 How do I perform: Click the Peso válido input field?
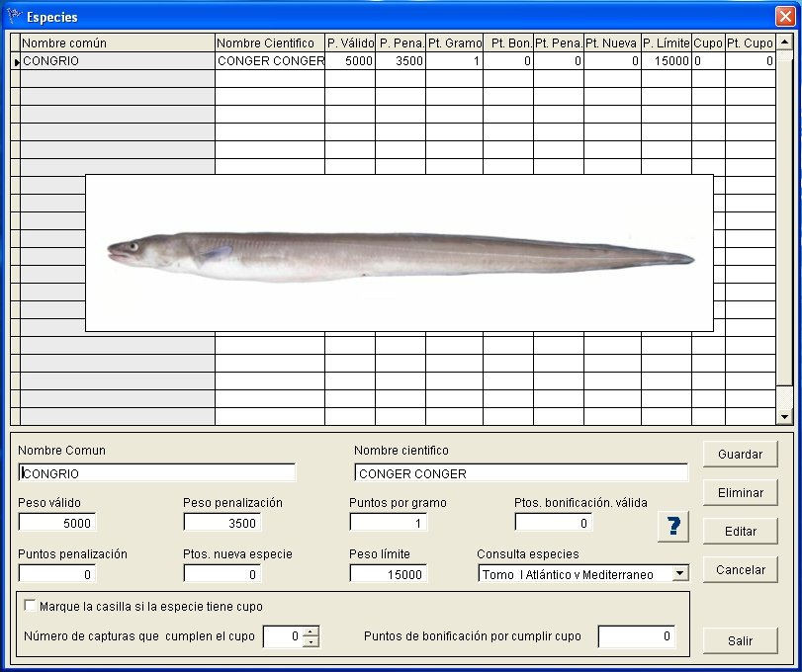click(x=57, y=524)
